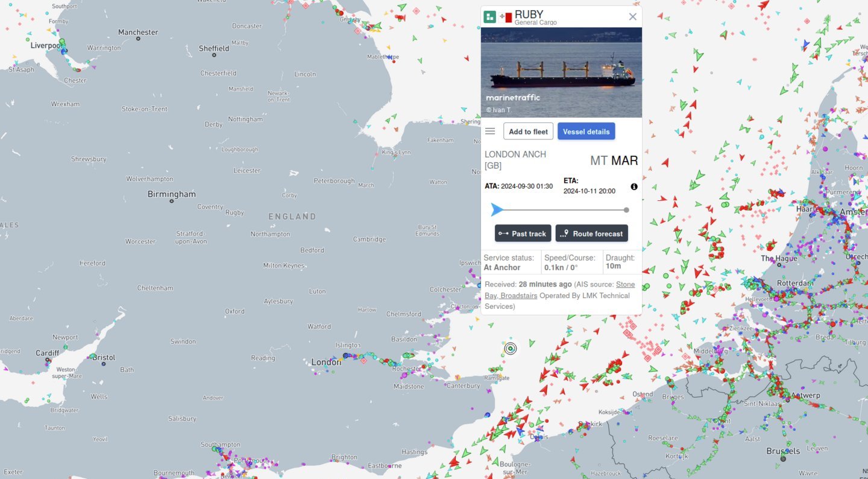Click the Cambridge town label
This screenshot has height=479, width=868.
click(370, 239)
